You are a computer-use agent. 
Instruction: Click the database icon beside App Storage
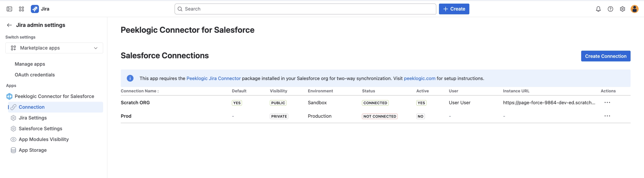13,150
